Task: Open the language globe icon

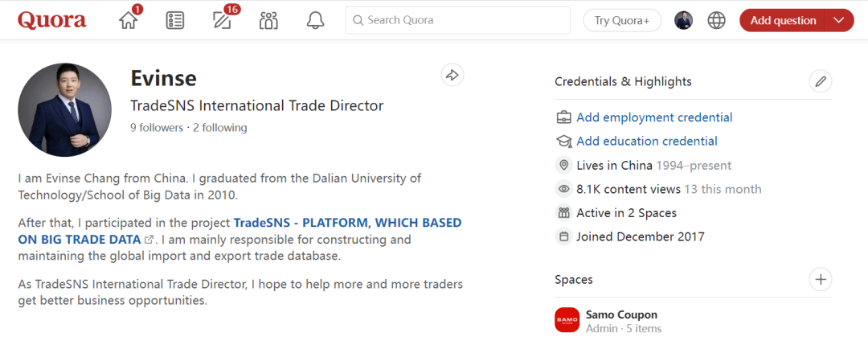Action: [716, 21]
